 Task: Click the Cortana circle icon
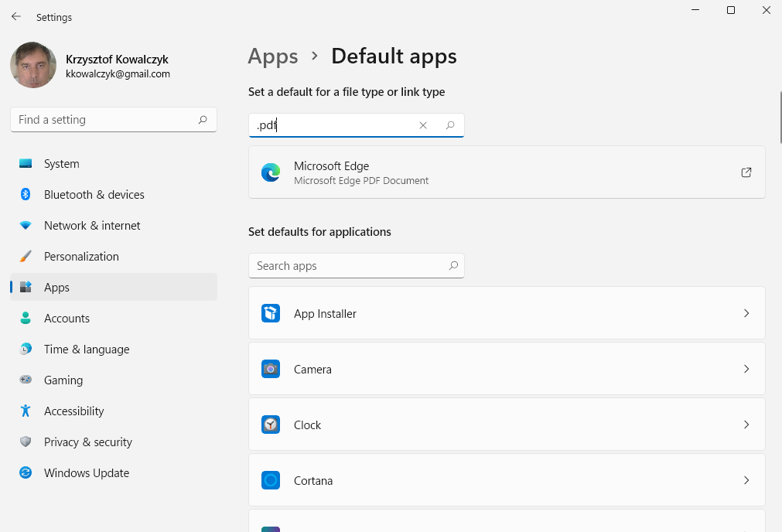pos(271,480)
